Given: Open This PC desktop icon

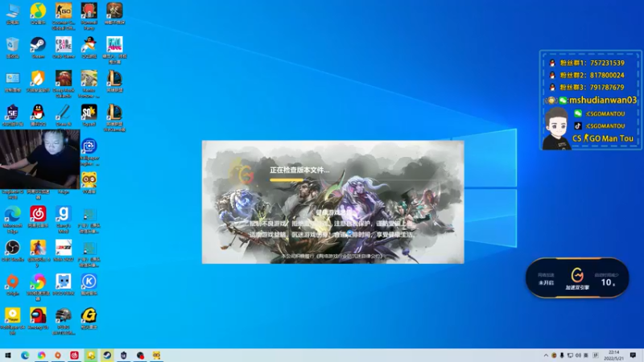Looking at the screenshot, I should pos(13,14).
